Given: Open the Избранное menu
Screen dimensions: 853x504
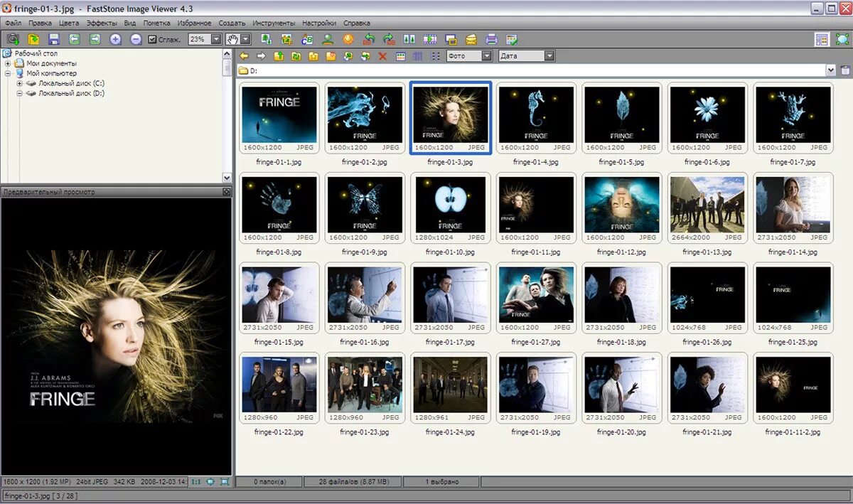Looking at the screenshot, I should pyautogui.click(x=194, y=23).
